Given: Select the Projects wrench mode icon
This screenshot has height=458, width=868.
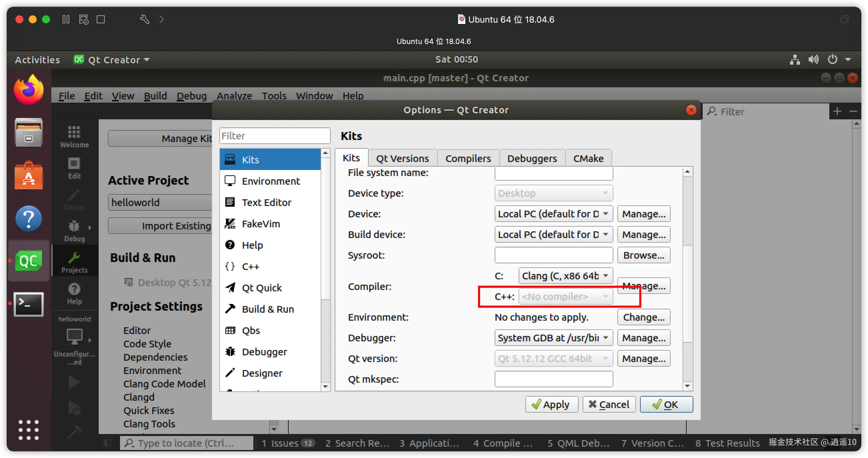Looking at the screenshot, I should coord(74,262).
